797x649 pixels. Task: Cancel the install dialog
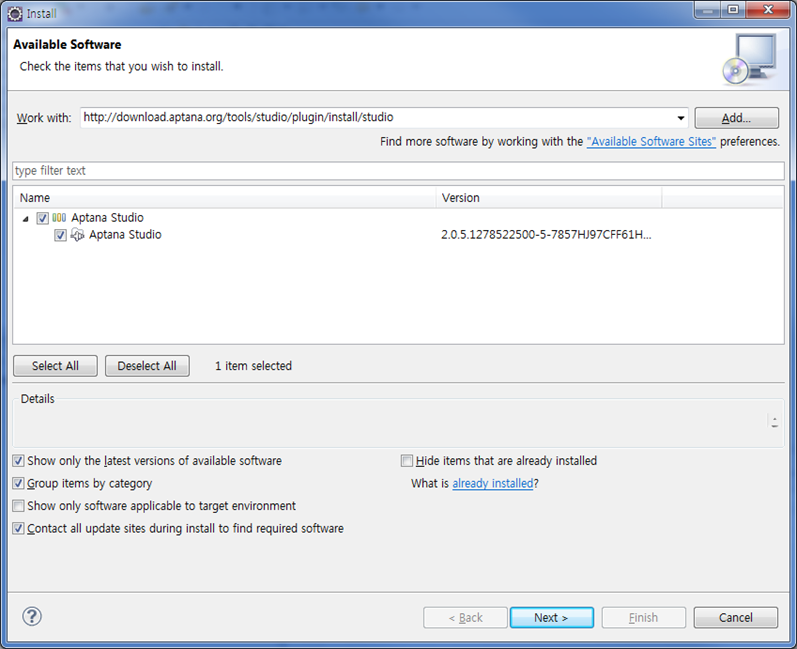[x=735, y=617]
